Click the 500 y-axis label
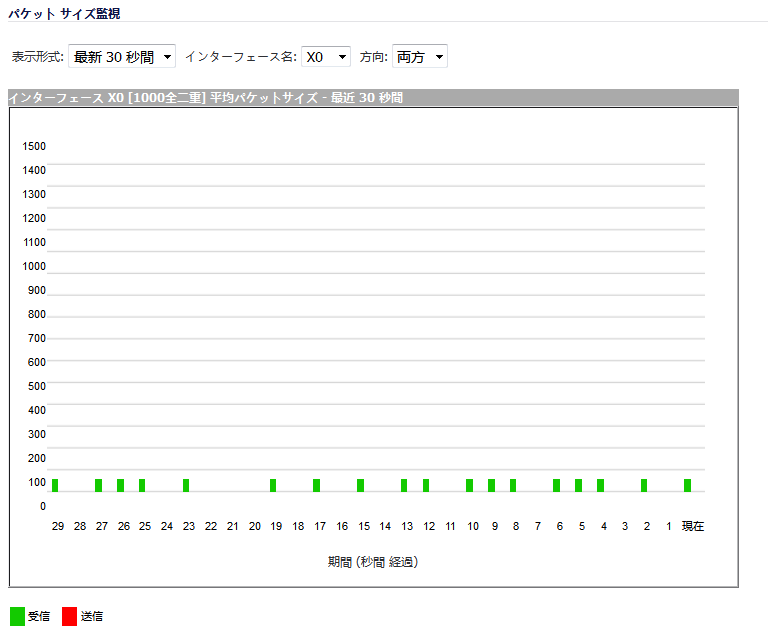 pyautogui.click(x=37, y=386)
